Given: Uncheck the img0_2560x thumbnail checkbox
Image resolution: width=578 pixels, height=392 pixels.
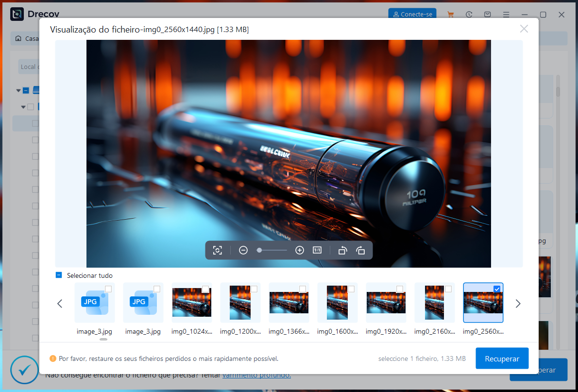Looking at the screenshot, I should point(496,289).
